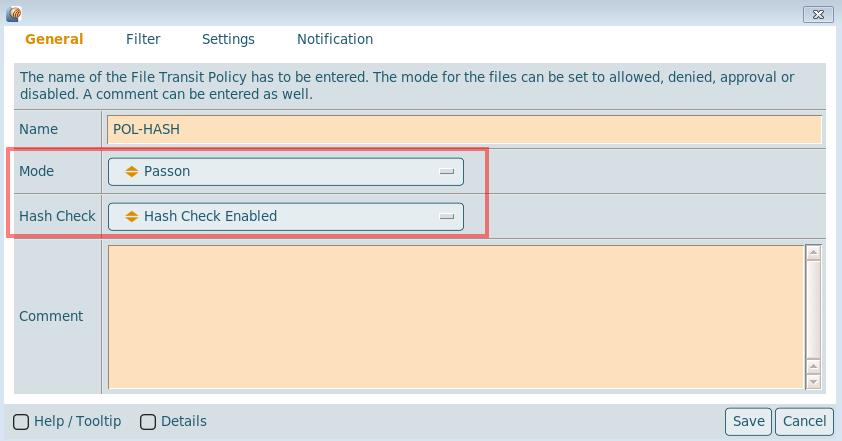Enable the Help / Tooltip checkbox
The width and height of the screenshot is (842, 441).
pyautogui.click(x=21, y=422)
